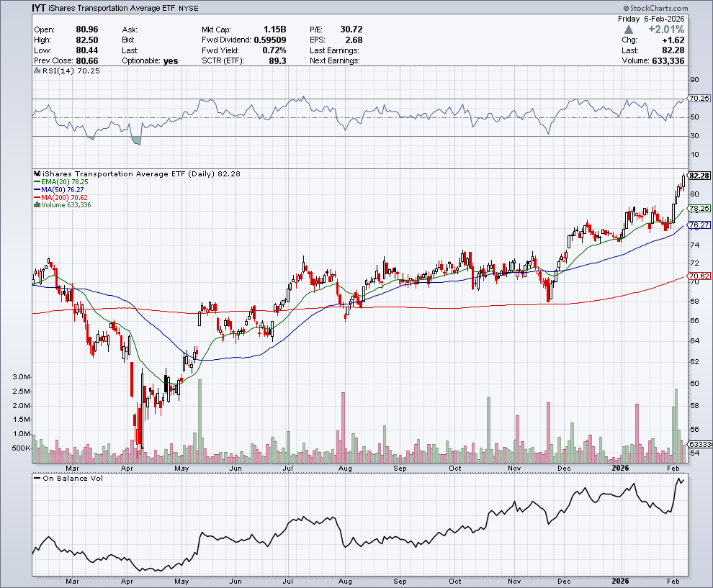This screenshot has height=588, width=713.
Task: Click the 70.62 MA(200) axis price tag
Action: 699,276
